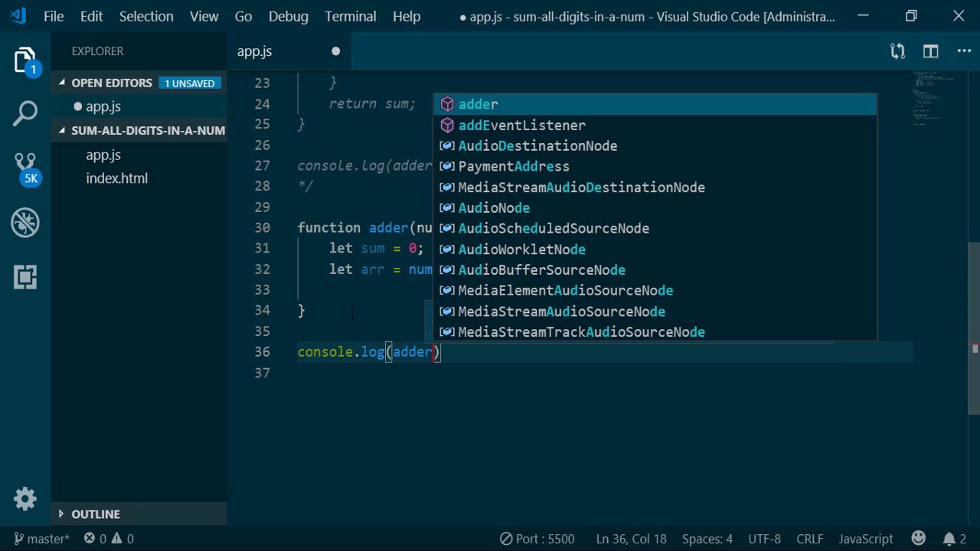Pick MediaStreamTrackAudioSourceNode suggestion

click(655, 332)
